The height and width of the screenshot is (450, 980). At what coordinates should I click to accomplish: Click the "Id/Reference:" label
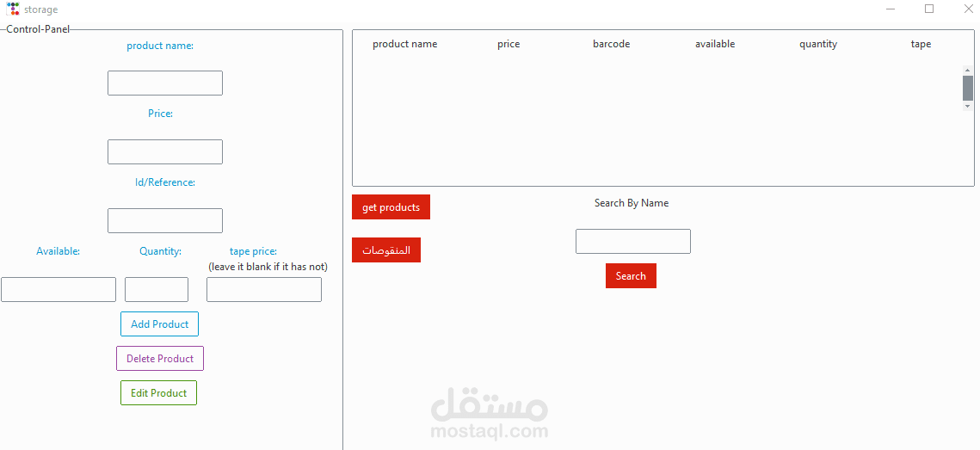pyautogui.click(x=165, y=182)
